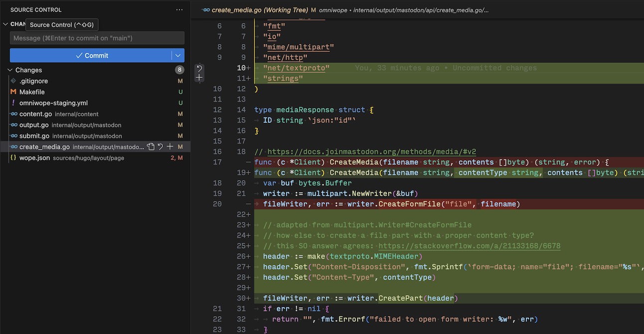
Task: Click the YAML exclamation icon for omniwope-staging.yml
Action: [x=13, y=103]
